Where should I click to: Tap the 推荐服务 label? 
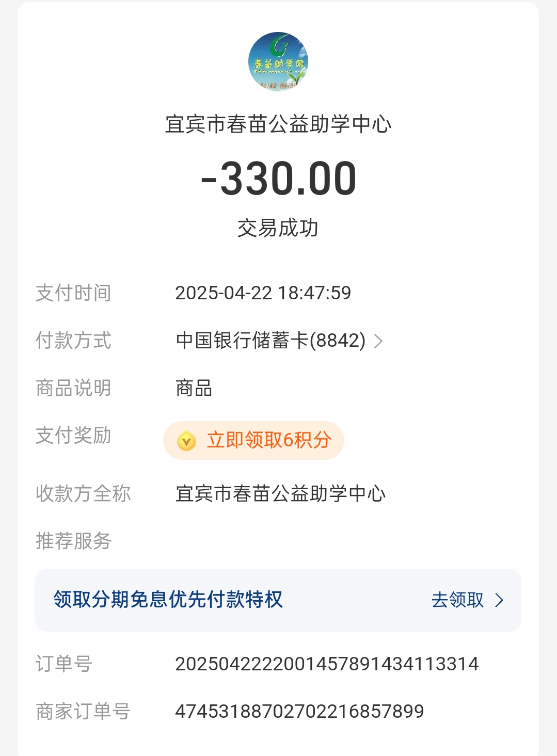[x=74, y=541]
